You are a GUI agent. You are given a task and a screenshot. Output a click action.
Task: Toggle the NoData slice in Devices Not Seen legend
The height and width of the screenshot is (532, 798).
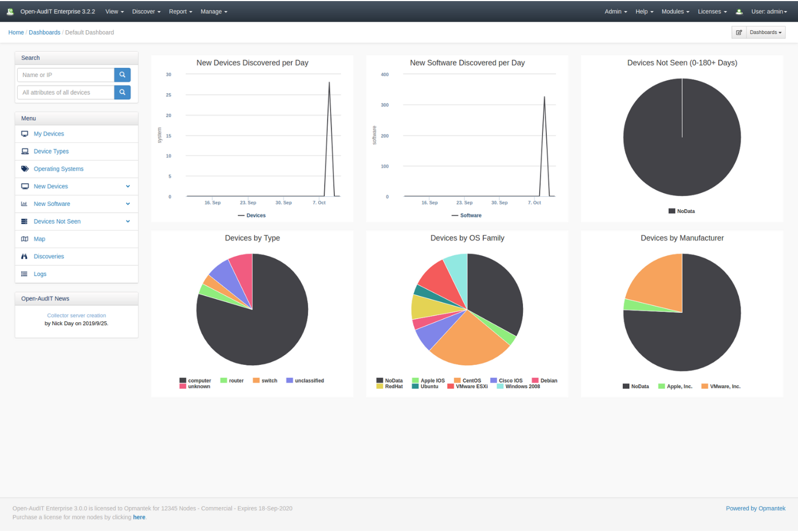[681, 211]
